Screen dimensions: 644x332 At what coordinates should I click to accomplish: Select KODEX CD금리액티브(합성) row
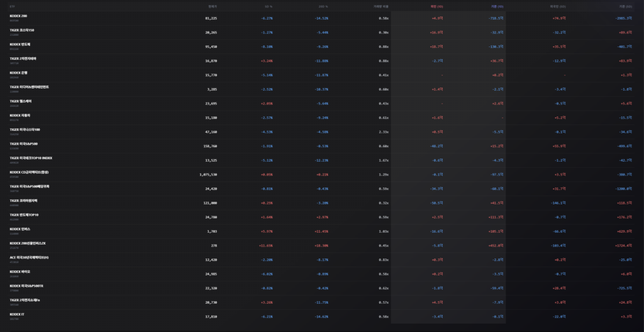coord(29,172)
